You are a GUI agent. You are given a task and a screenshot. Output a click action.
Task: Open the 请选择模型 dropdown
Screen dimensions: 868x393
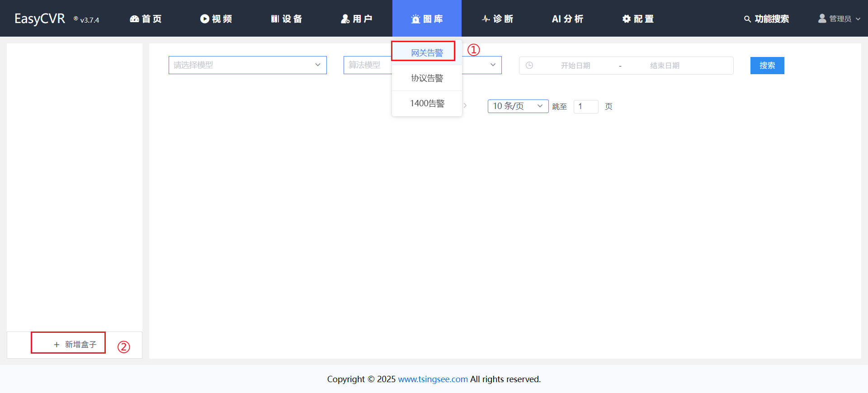247,65
